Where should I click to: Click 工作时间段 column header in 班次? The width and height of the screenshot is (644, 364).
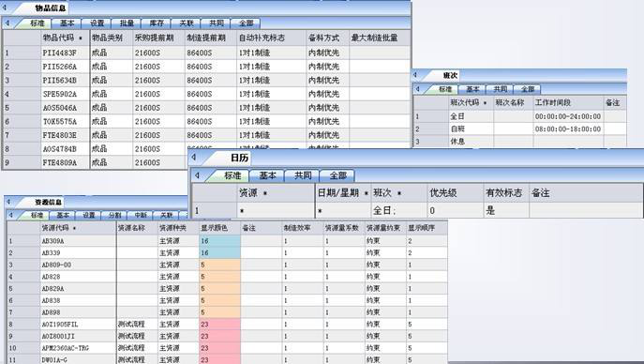click(x=568, y=102)
